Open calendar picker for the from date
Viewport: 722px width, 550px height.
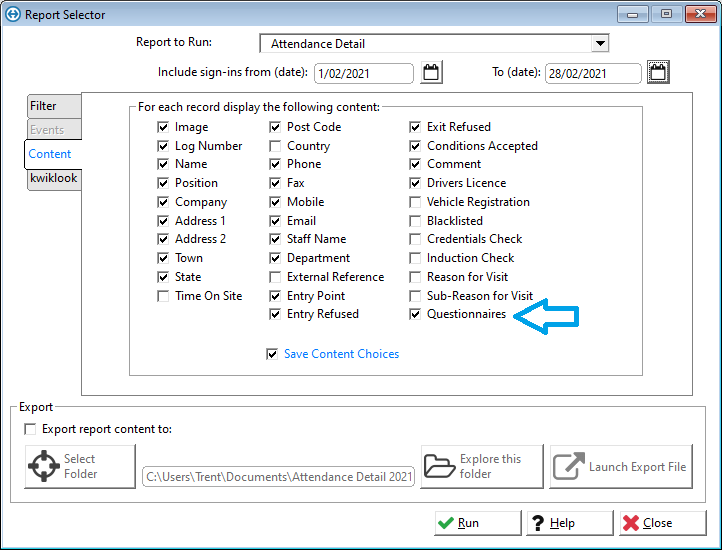click(x=432, y=72)
